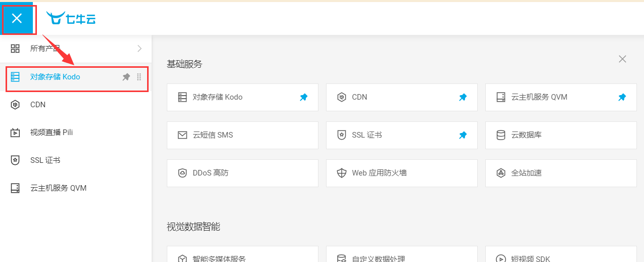This screenshot has width=644, height=262.
Task: Toggle pin on 云主机服务 QVM card
Action: 622,97
